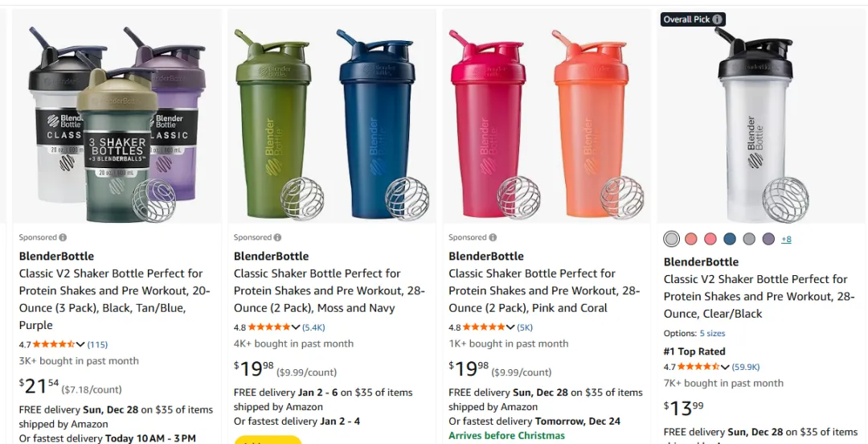This screenshot has height=444, width=868.
Task: Choose the purple color swatch
Action: 768,239
